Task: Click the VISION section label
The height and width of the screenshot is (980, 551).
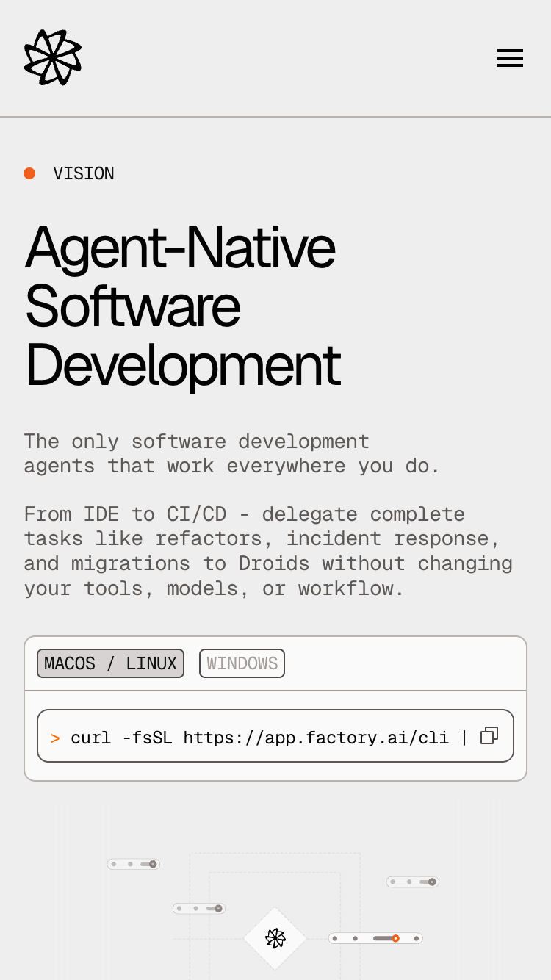Action: coord(84,173)
